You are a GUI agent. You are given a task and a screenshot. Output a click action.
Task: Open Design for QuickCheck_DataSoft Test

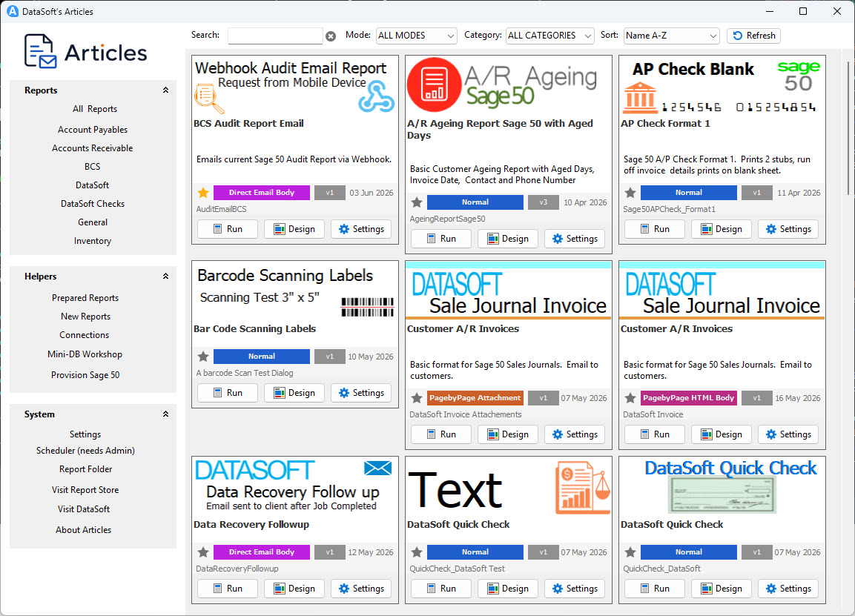tap(508, 589)
